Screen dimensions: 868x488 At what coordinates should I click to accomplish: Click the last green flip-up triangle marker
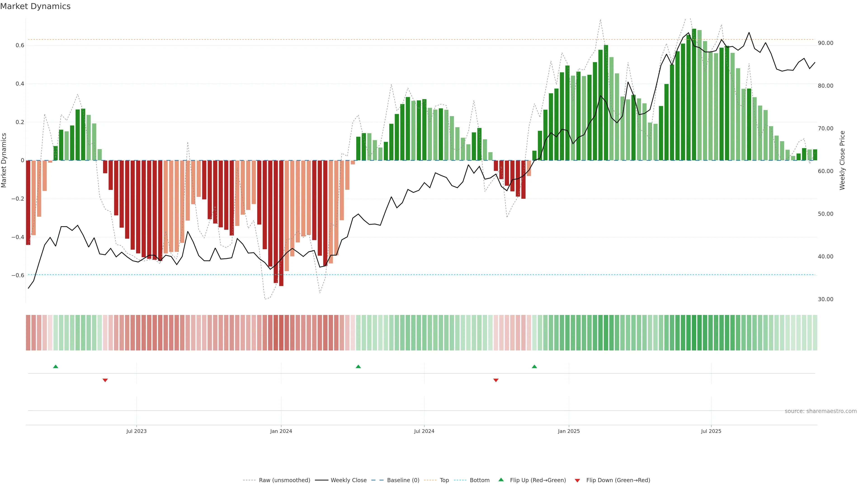click(x=534, y=366)
